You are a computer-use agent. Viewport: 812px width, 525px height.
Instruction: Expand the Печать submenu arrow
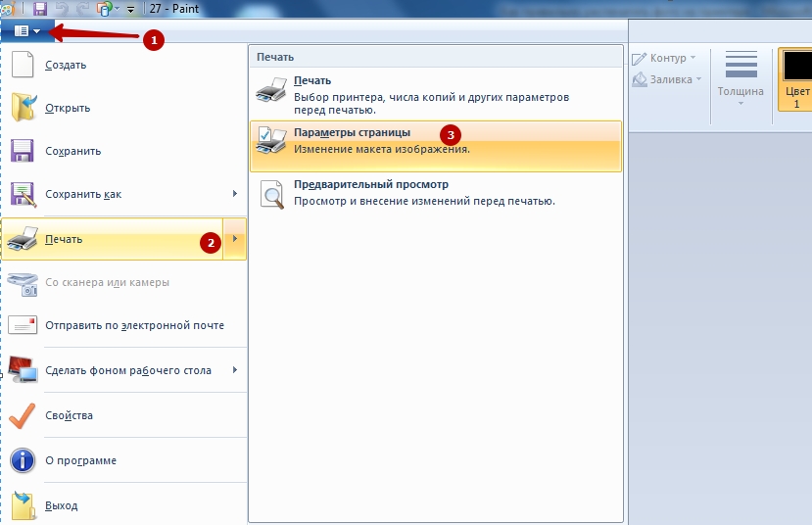pos(235,240)
